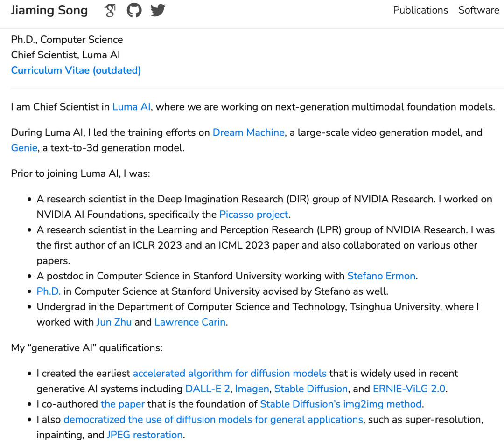Image resolution: width=504 pixels, height=444 pixels.
Task: Open the Google Scholar profile icon
Action: point(110,11)
